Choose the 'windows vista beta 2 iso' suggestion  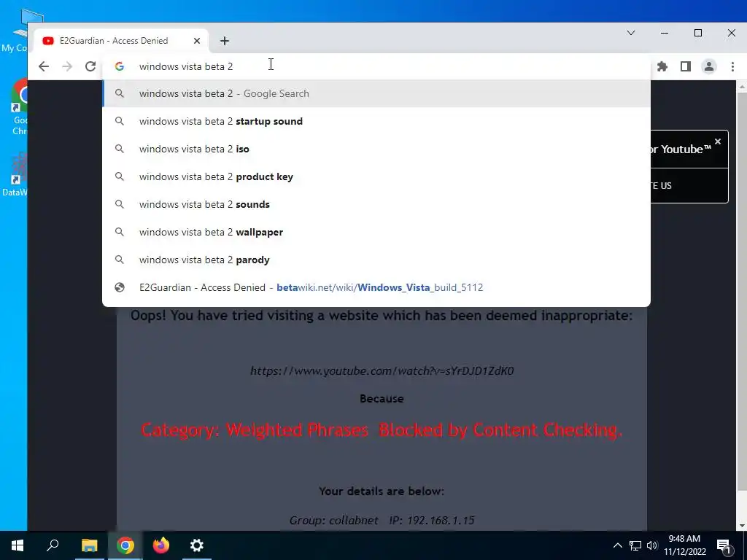(x=376, y=149)
